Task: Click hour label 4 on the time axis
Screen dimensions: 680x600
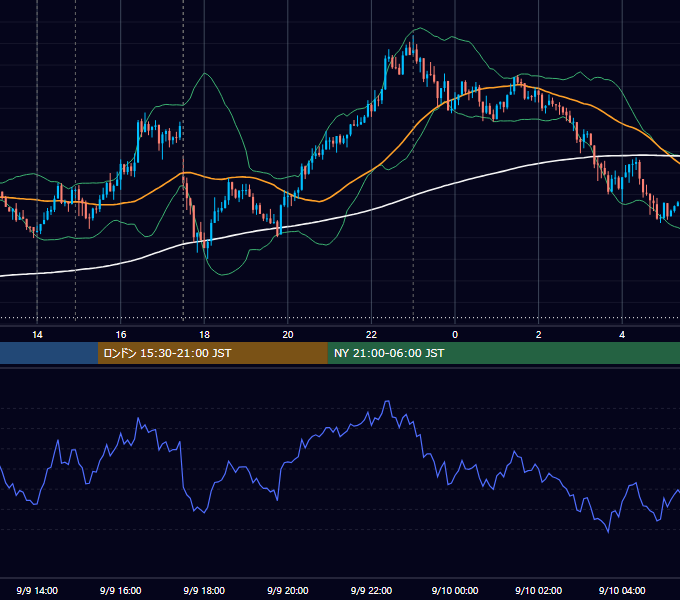Action: (x=622, y=335)
